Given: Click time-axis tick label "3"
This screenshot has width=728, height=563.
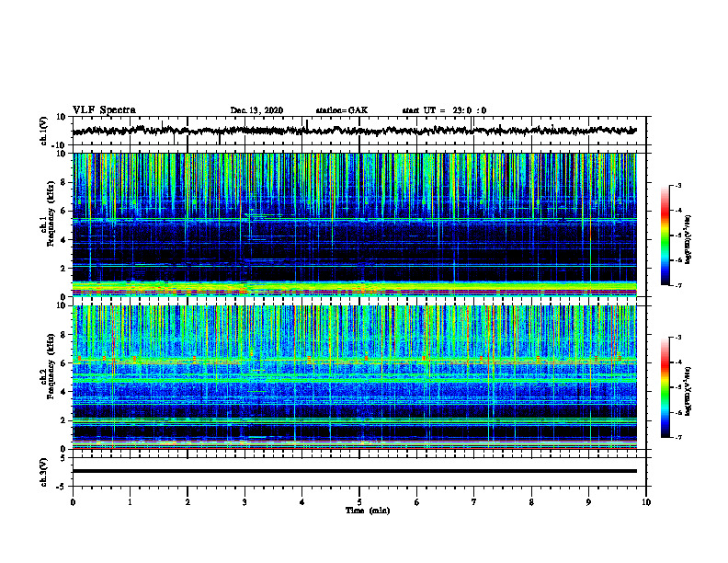Looking at the screenshot, I should click(x=245, y=502).
